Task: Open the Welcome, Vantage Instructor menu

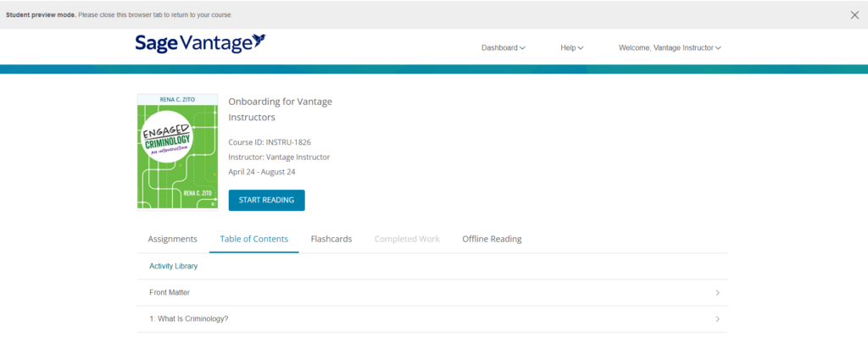Action: click(670, 48)
